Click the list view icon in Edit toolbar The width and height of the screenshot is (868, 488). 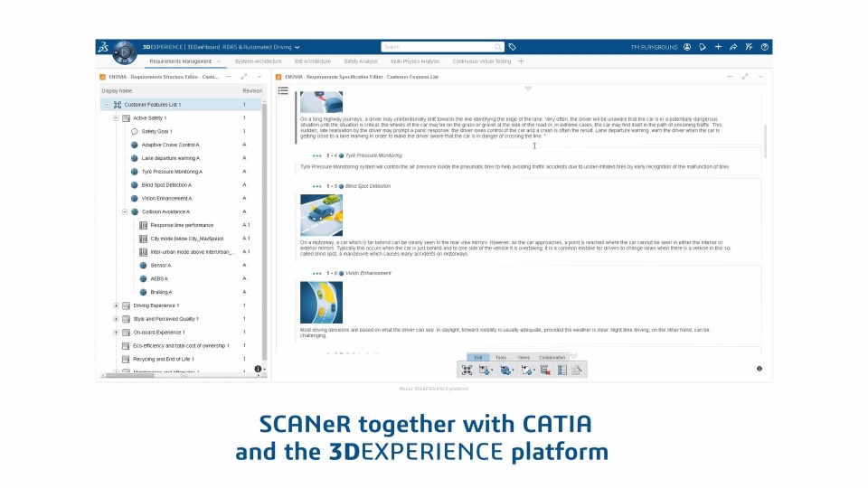pos(562,371)
